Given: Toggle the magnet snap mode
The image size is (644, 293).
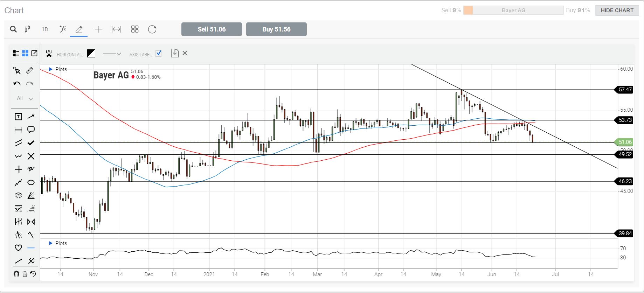Looking at the screenshot, I should click(16, 274).
